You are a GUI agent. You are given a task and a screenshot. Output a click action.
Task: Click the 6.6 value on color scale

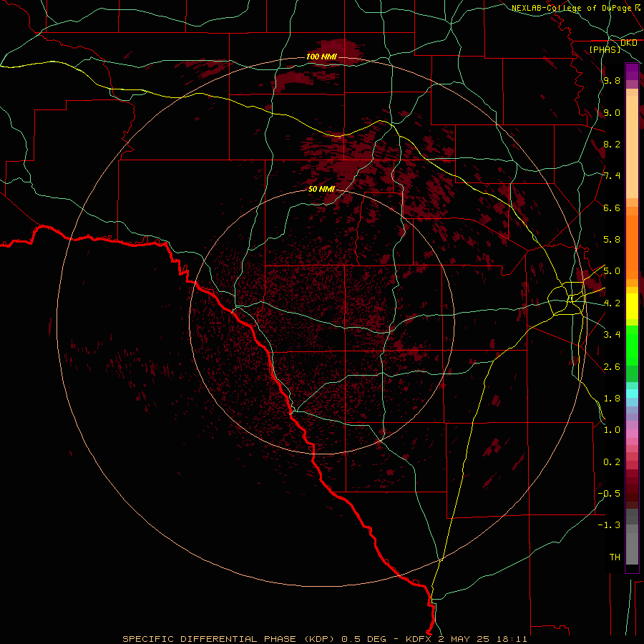(612, 208)
